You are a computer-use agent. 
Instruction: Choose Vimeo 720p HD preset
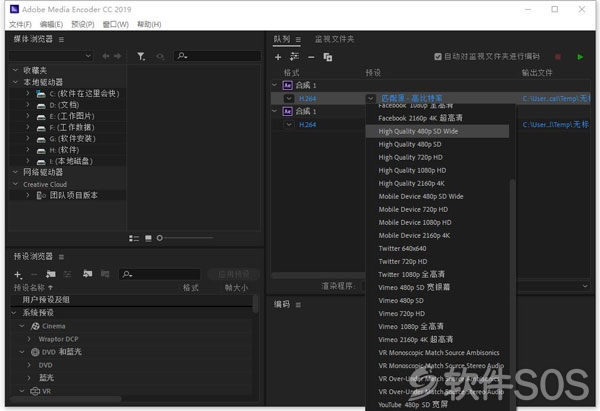pos(401,313)
